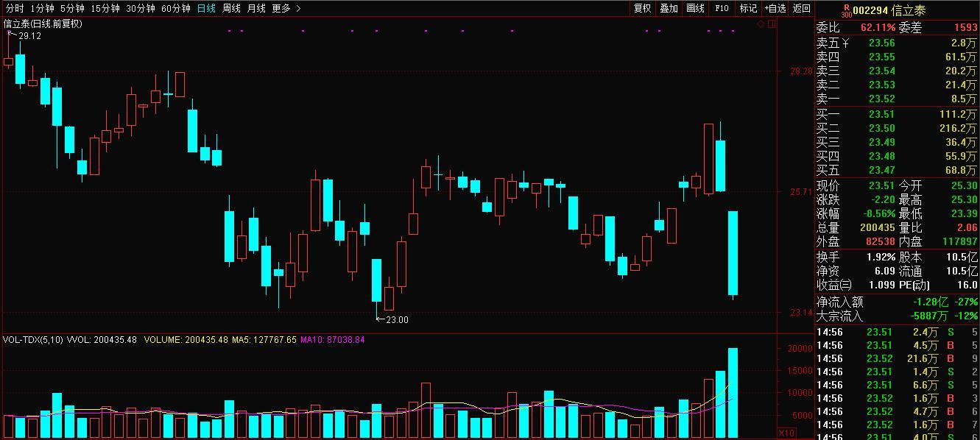Click the ¥ symbol next to 卖五
Viewport: 980px width, 440px height.
tap(845, 43)
